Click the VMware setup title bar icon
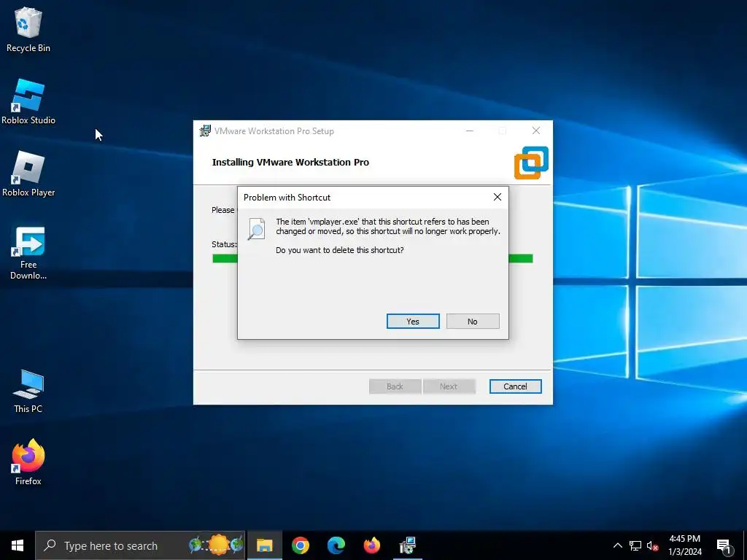This screenshot has width=747, height=560. click(x=205, y=131)
